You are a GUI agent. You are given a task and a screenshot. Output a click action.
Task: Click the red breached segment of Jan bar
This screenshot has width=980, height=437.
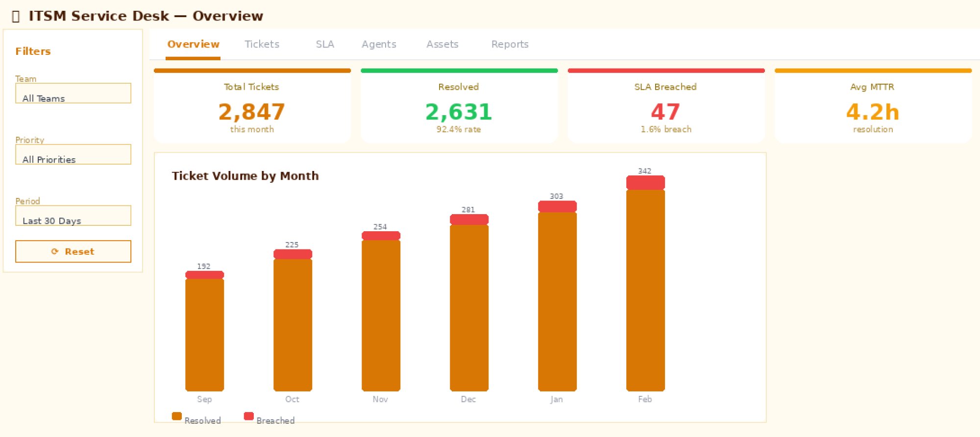pos(557,206)
